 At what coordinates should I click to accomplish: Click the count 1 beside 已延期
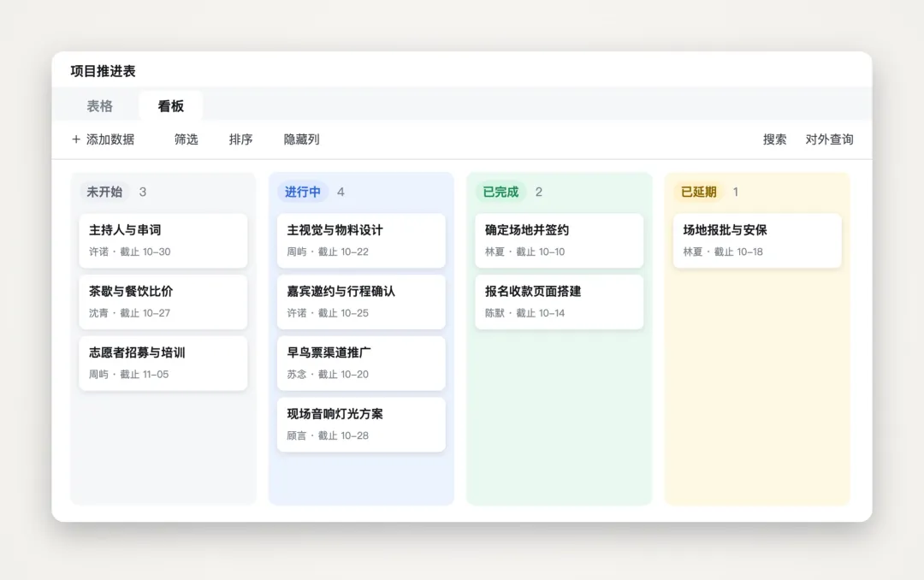pos(736,192)
